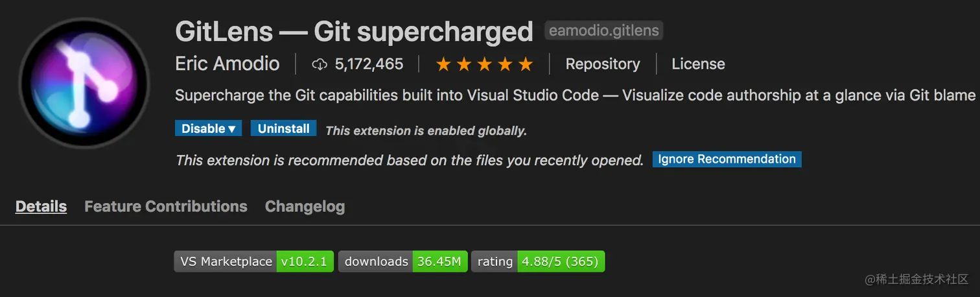
Task: Click the Ignore Recommendation button
Action: tap(727, 159)
